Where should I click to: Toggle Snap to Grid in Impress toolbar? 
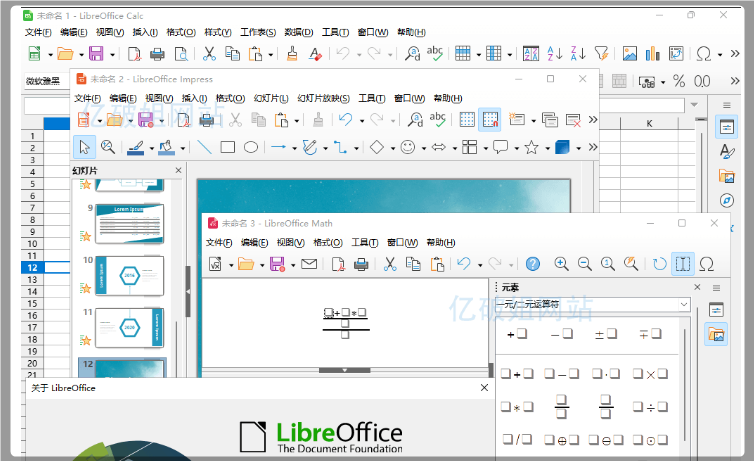490,119
